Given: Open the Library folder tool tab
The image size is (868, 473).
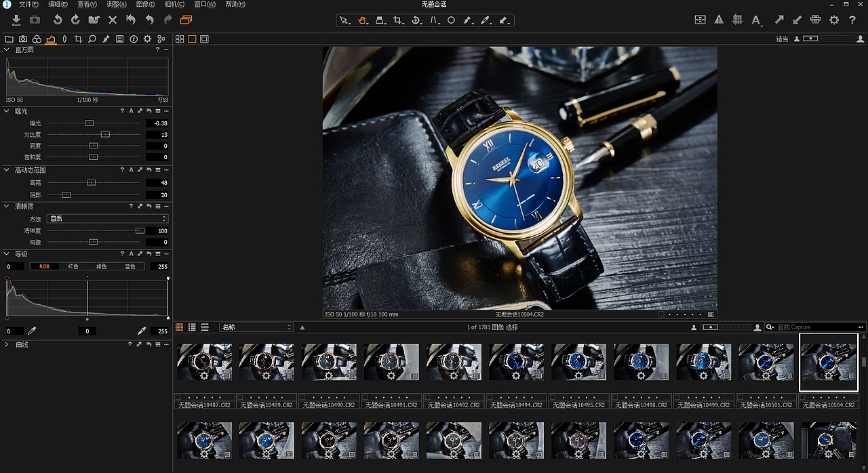Looking at the screenshot, I should [x=9, y=39].
